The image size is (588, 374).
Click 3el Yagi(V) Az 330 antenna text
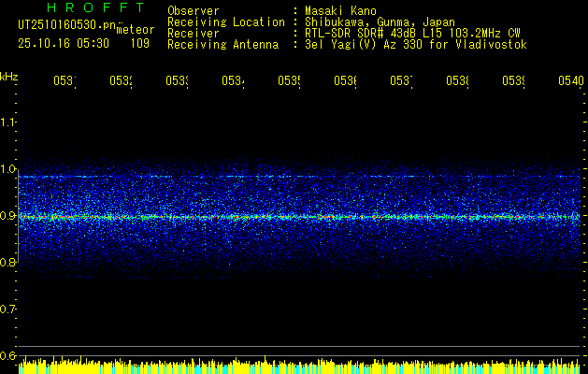(416, 45)
